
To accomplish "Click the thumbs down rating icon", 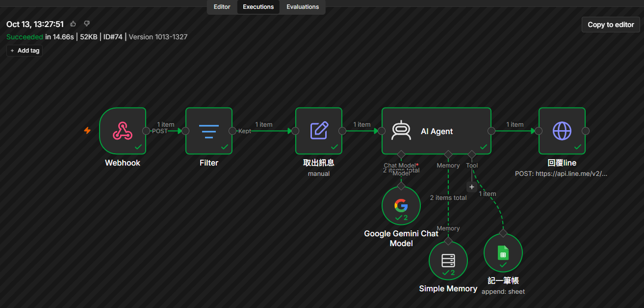I will tap(87, 24).
